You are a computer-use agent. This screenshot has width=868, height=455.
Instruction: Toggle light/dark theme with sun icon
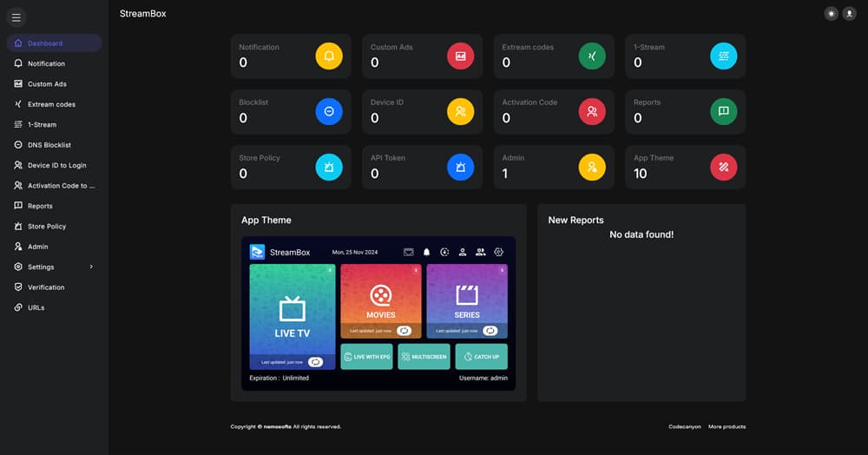[832, 14]
